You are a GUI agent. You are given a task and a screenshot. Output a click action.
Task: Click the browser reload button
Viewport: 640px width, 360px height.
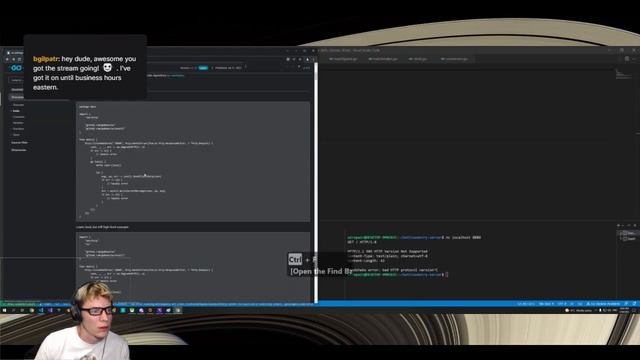19,60
